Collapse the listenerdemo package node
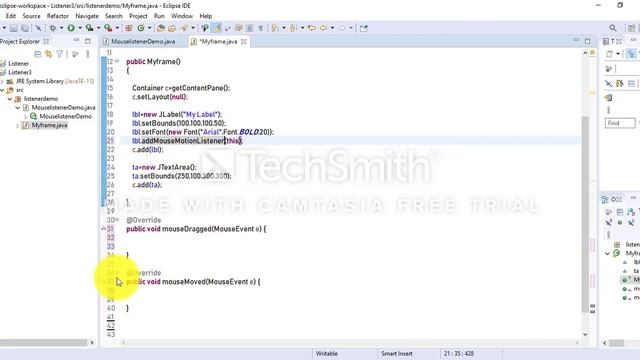This screenshot has width=640, height=360. click(10, 99)
